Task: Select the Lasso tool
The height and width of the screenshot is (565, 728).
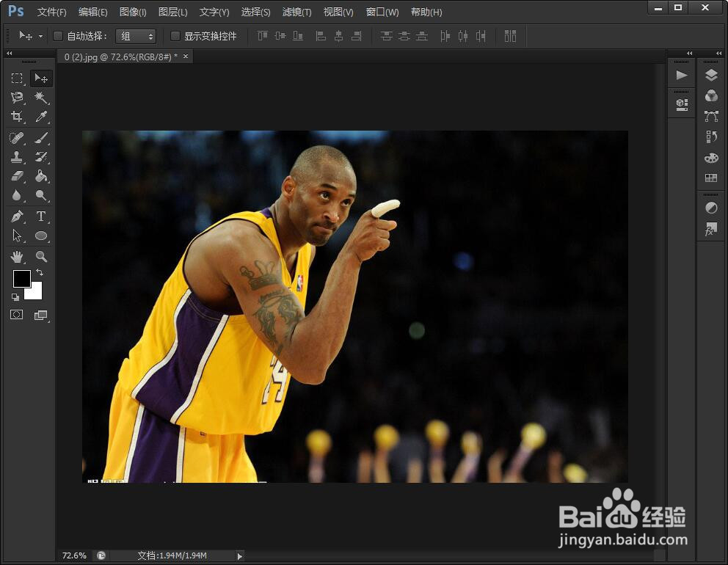Action: click(x=17, y=97)
